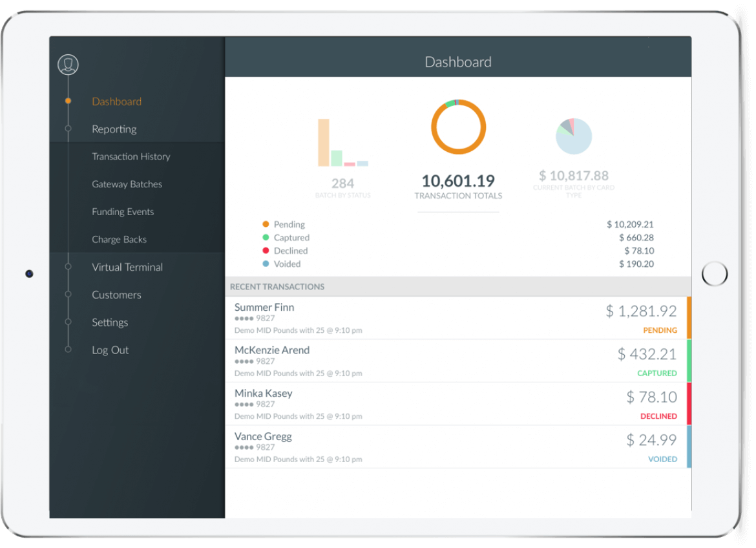Click the 284 batch count value
Image resolution: width=756 pixels, height=548 pixels.
(343, 184)
